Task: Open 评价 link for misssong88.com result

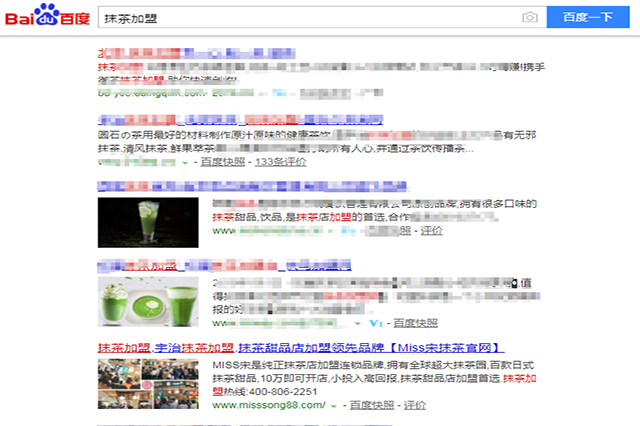Action: (x=415, y=405)
